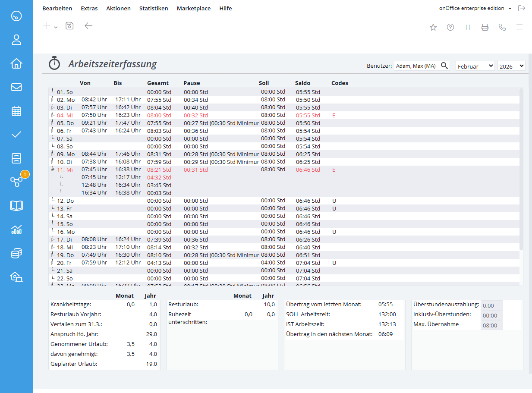This screenshot has width=532, height=393.
Task: Click the user search magnifier button
Action: pyautogui.click(x=444, y=66)
